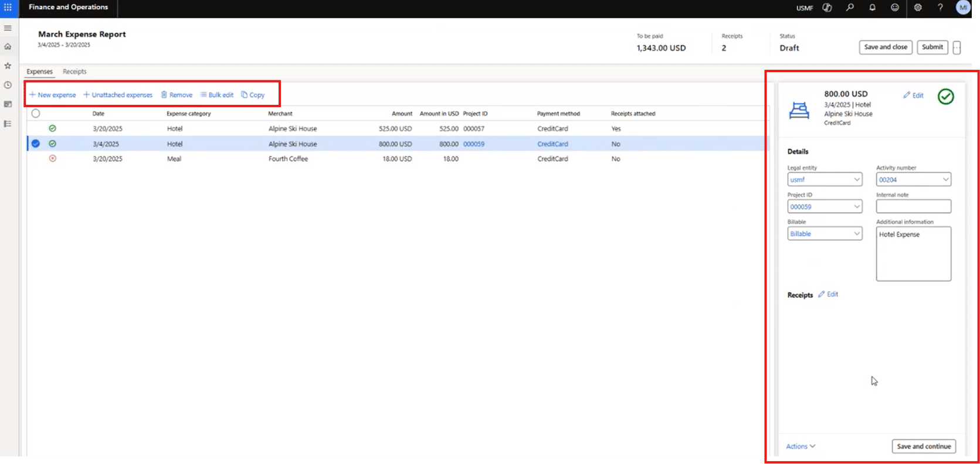Click Save and continue button
Screen dimensions: 980x464
tap(924, 446)
